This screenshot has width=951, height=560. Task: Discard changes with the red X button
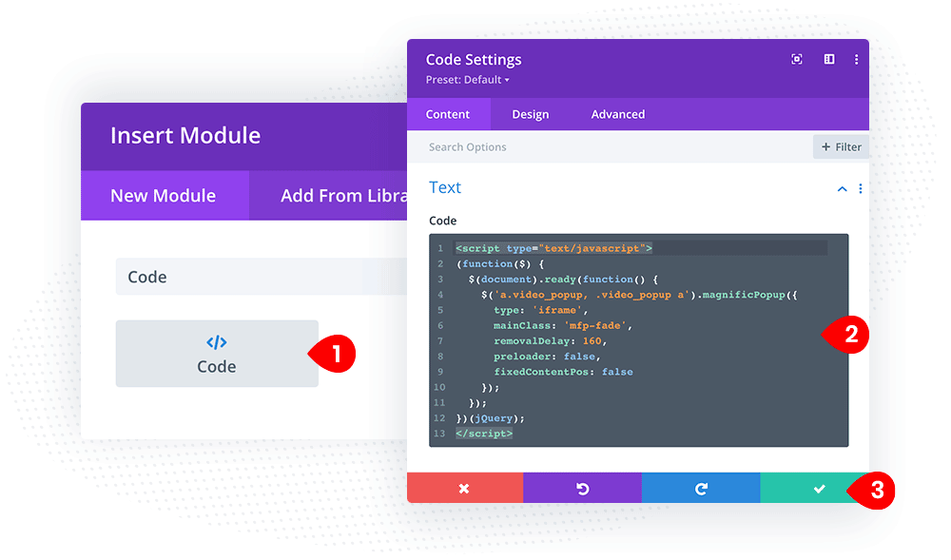464,488
